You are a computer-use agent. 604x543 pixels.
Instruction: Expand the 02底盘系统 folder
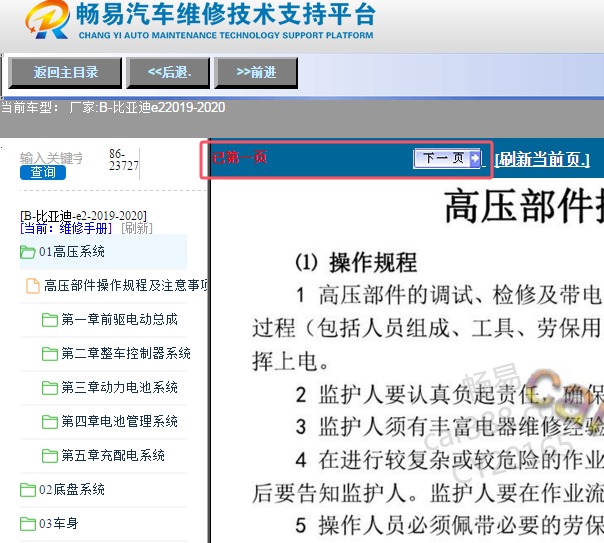(72, 489)
